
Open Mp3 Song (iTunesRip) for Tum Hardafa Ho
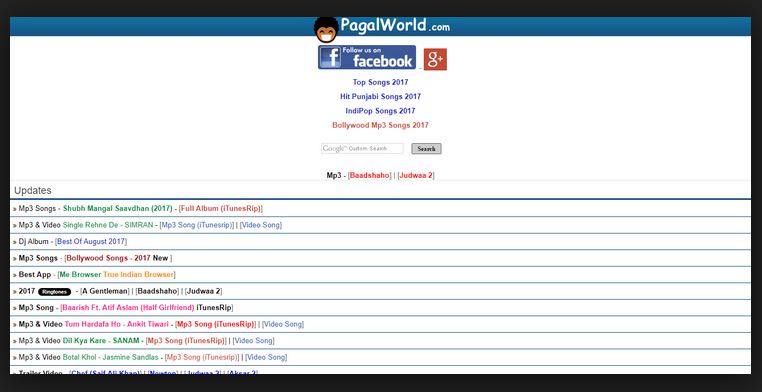[216, 324]
